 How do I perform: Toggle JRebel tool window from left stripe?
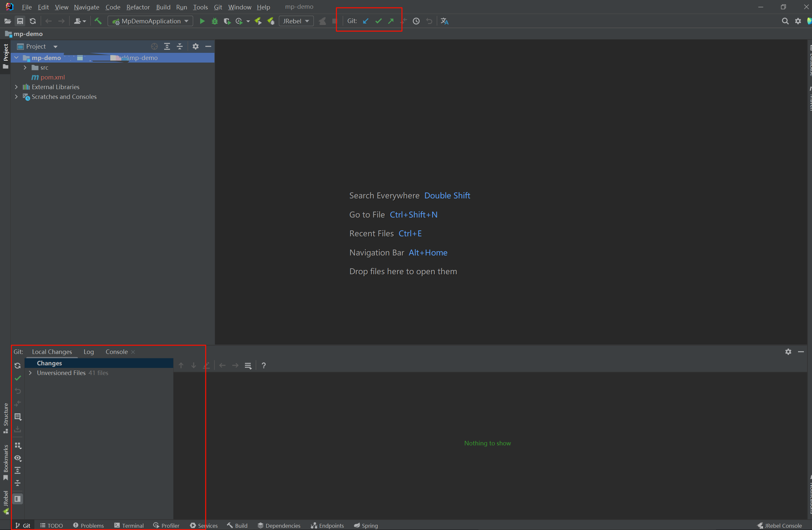pyautogui.click(x=6, y=502)
